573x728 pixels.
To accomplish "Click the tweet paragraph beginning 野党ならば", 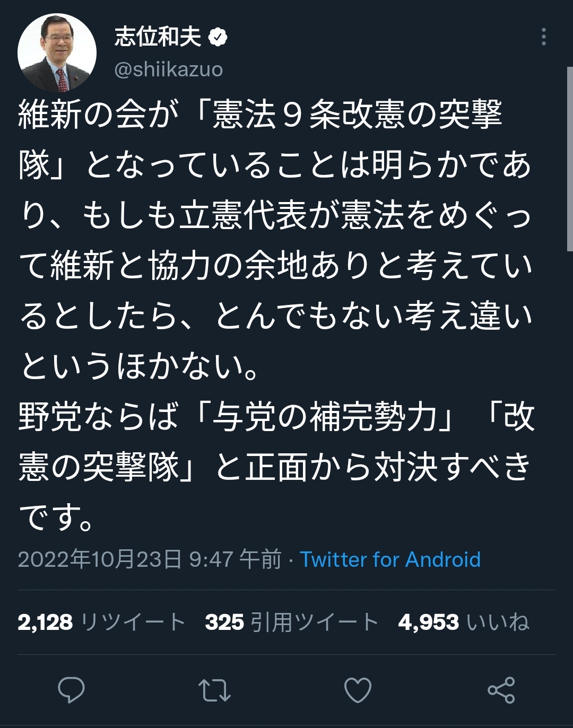I will pyautogui.click(x=276, y=467).
